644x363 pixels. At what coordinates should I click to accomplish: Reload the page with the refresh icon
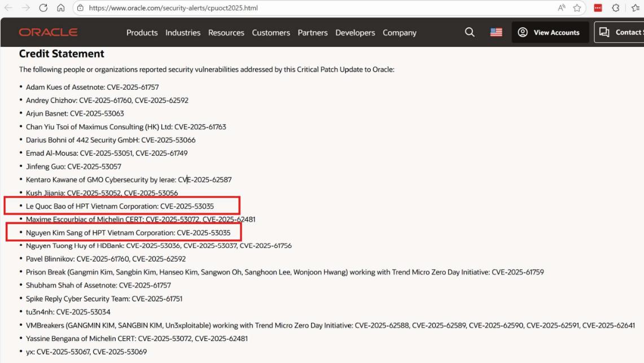pyautogui.click(x=43, y=8)
